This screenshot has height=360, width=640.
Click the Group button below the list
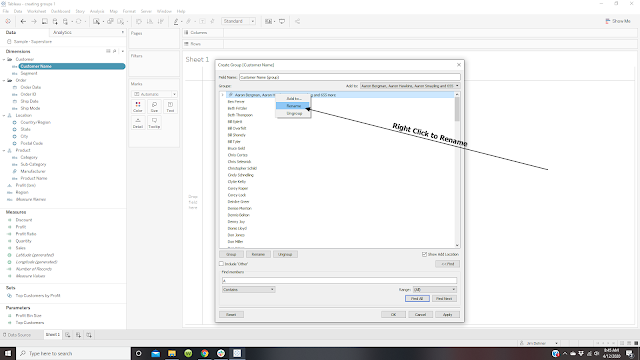(x=231, y=254)
